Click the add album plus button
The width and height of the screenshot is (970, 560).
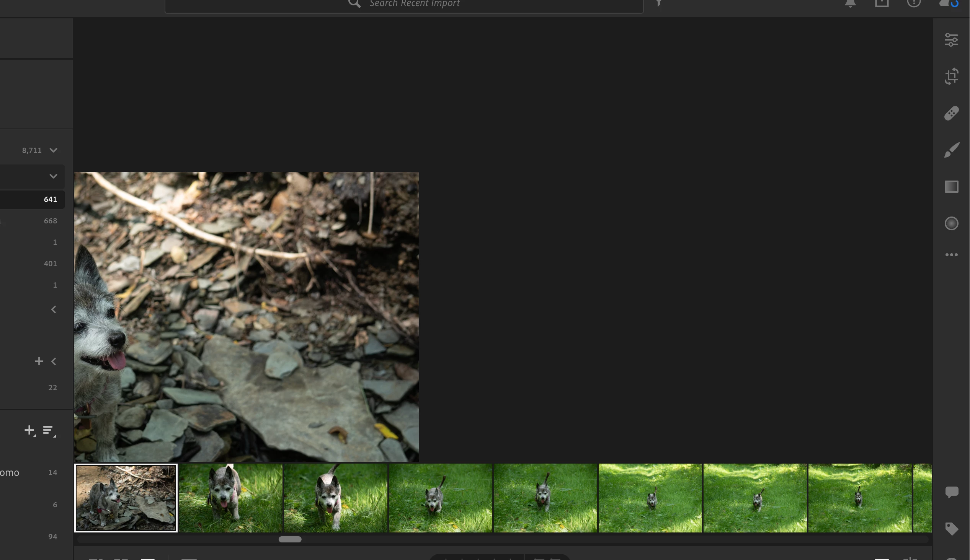click(29, 430)
